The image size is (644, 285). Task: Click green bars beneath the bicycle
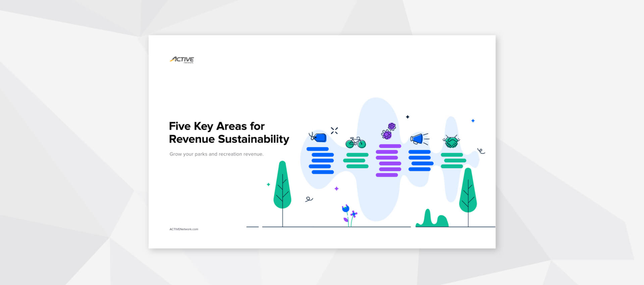[356, 161]
